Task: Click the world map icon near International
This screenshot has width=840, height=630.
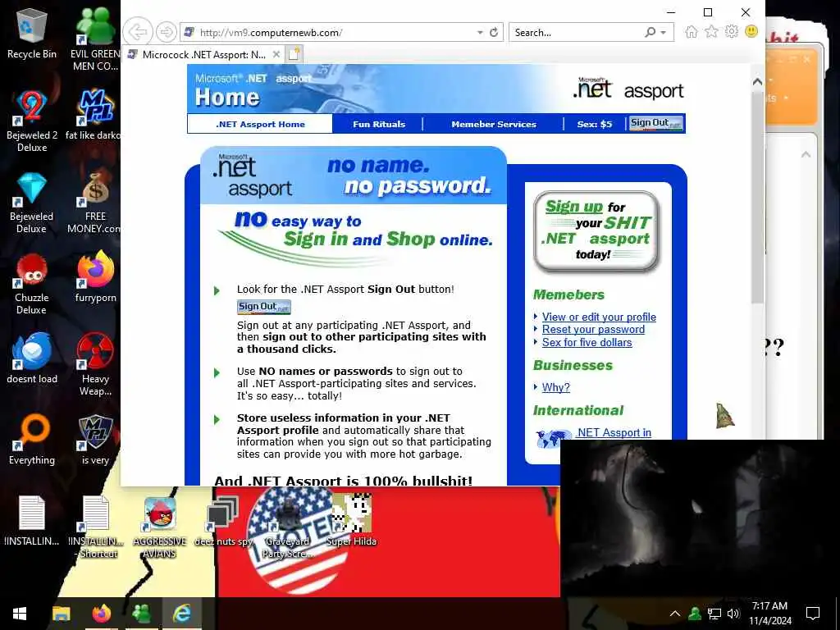Action: (x=554, y=438)
